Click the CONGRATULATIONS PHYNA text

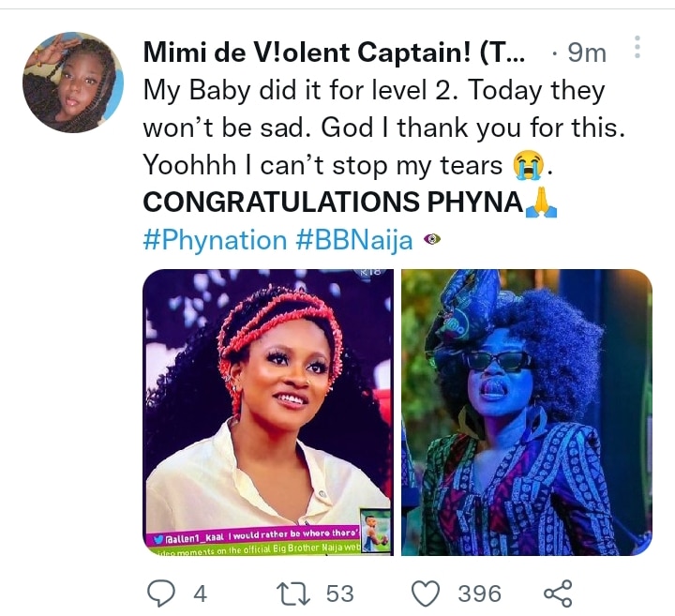333,203
